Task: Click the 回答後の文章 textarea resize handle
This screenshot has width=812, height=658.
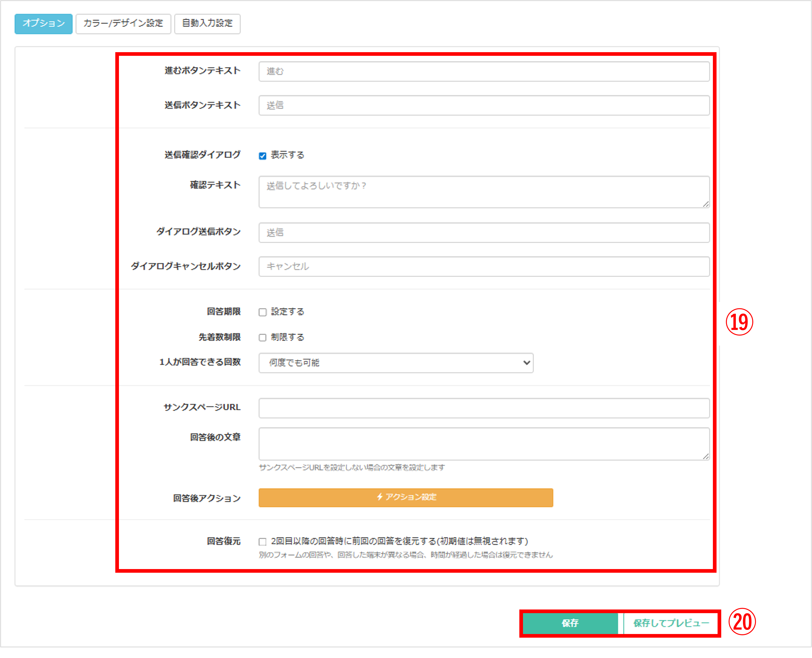Action: (706, 456)
